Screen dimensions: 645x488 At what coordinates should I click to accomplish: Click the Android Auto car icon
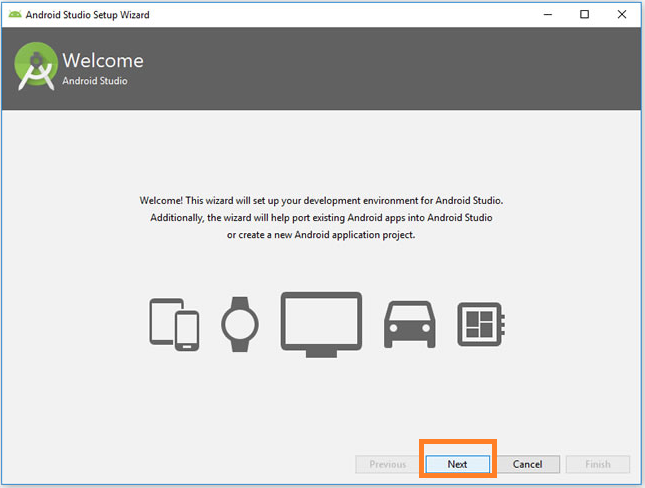(x=409, y=325)
